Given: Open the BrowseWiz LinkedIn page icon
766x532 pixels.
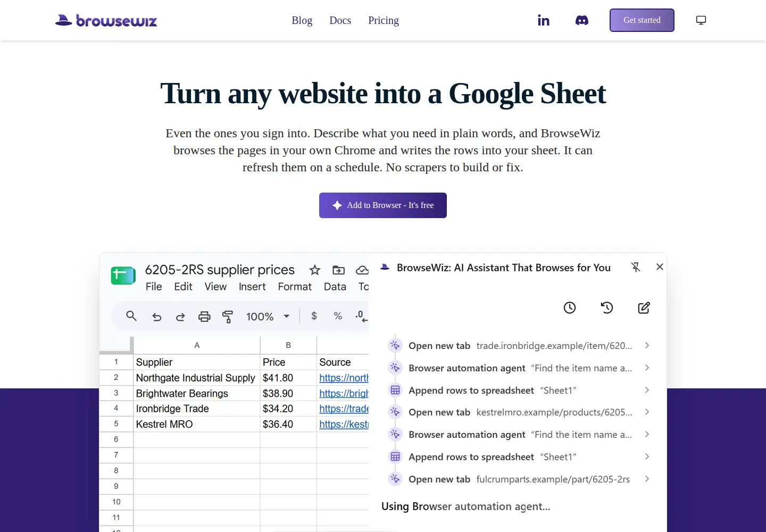Looking at the screenshot, I should pos(543,20).
